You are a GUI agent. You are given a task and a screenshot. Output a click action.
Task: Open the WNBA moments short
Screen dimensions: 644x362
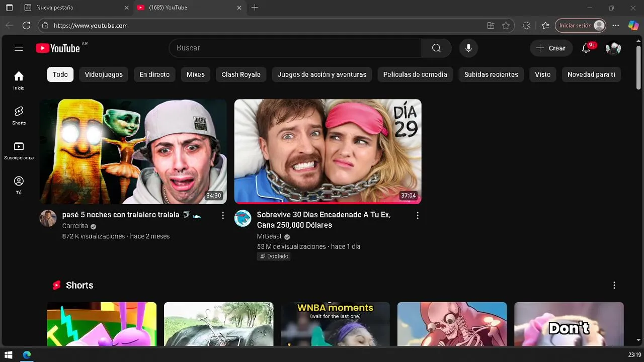click(x=335, y=324)
